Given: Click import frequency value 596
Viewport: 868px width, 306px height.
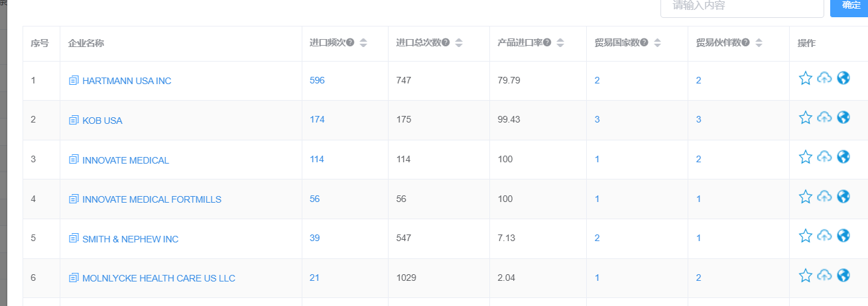Looking at the screenshot, I should [317, 80].
